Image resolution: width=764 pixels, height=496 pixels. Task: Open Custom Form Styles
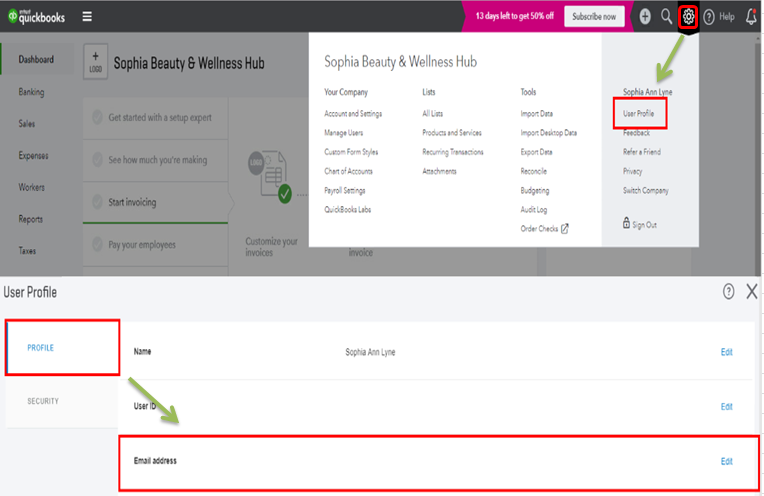click(351, 152)
